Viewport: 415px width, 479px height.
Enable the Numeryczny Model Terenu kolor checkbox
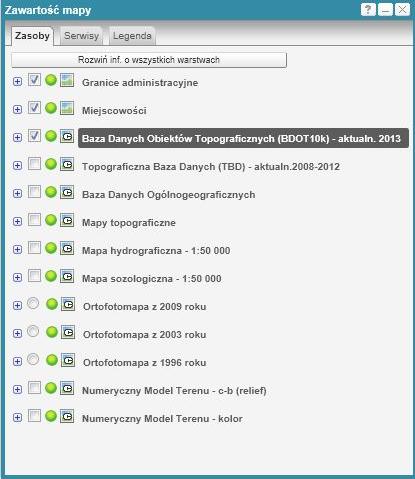point(34,416)
